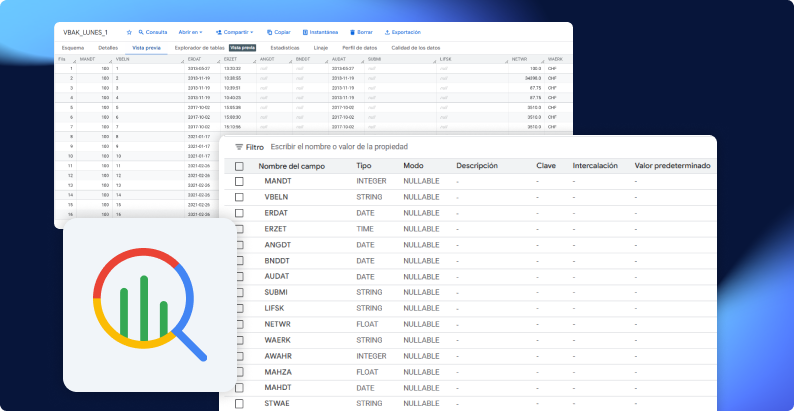
Task: Open the Perfil de datos tab
Action: point(360,48)
